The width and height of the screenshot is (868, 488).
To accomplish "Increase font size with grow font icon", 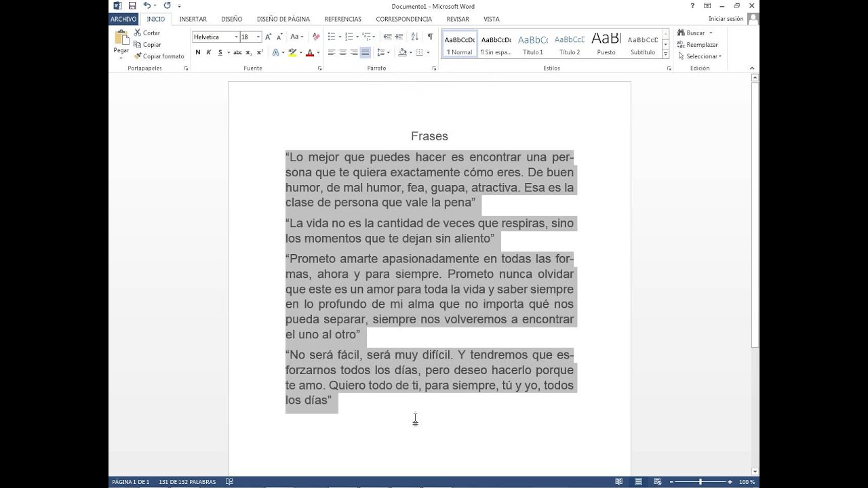I will coord(269,37).
